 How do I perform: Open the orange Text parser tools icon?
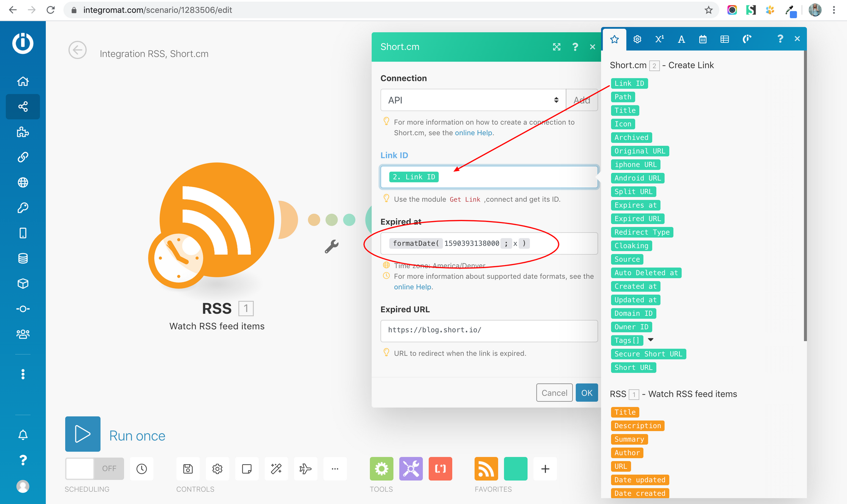(x=440, y=468)
